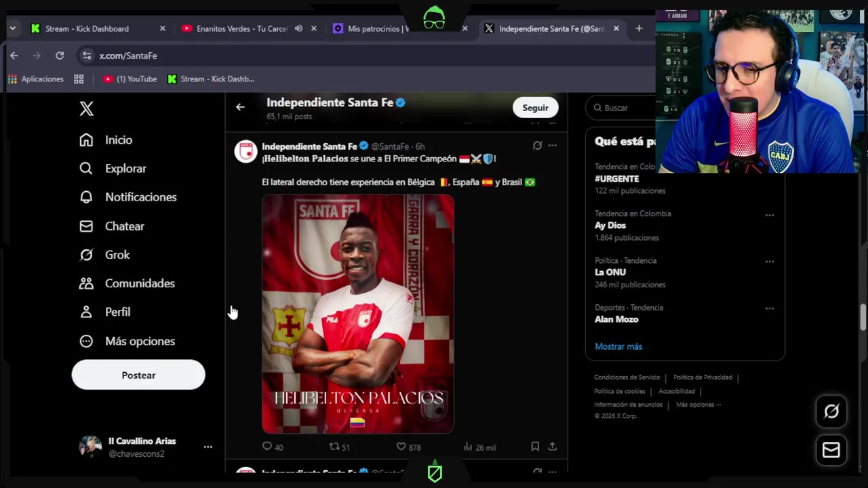The image size is (868, 488).
Task: Close the Kick Dashboard tab
Action: click(x=162, y=28)
